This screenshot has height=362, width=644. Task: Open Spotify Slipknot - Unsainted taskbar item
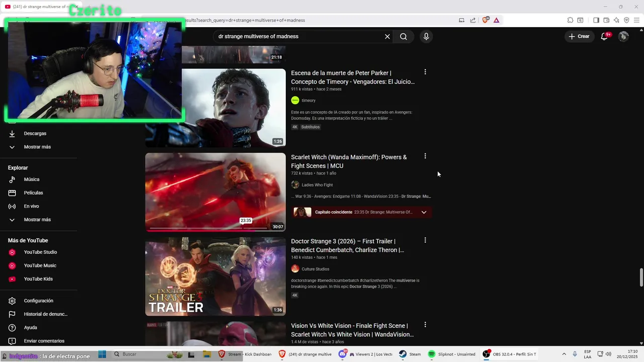452,354
